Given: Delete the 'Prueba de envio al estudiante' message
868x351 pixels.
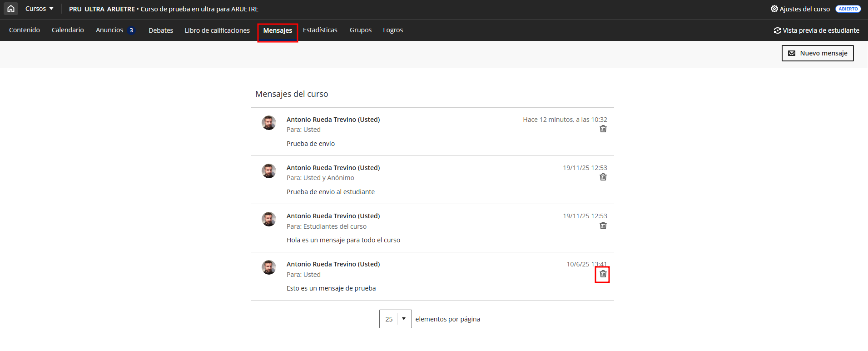Looking at the screenshot, I should [603, 177].
